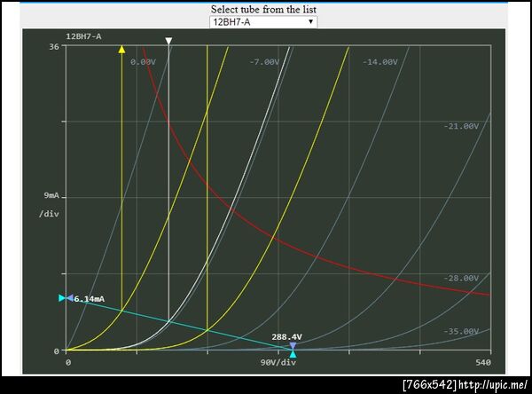Select the white triangle marker atop chart
This screenshot has width=532, height=394.
coord(168,41)
